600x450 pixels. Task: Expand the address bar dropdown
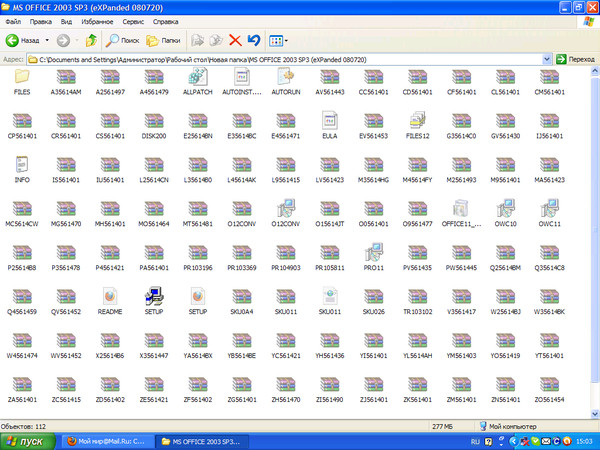547,59
